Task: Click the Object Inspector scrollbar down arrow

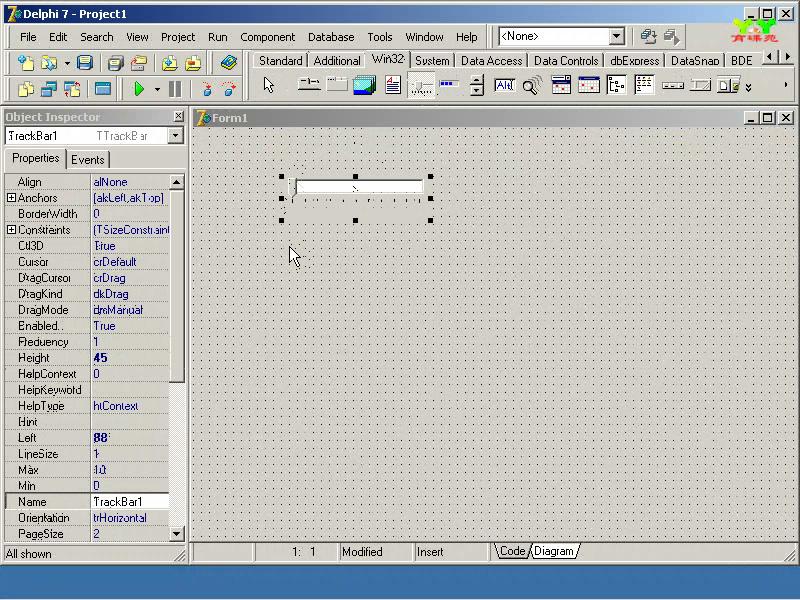Action: click(176, 534)
